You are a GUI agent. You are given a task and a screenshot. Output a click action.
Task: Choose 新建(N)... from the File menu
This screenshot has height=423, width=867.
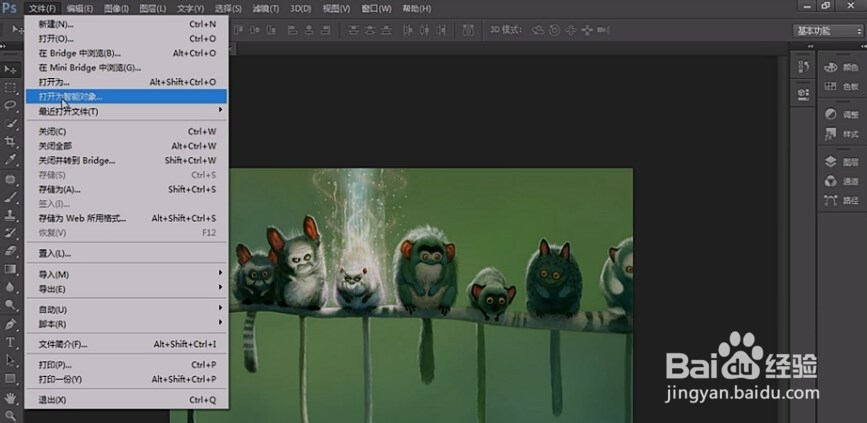tap(126, 24)
